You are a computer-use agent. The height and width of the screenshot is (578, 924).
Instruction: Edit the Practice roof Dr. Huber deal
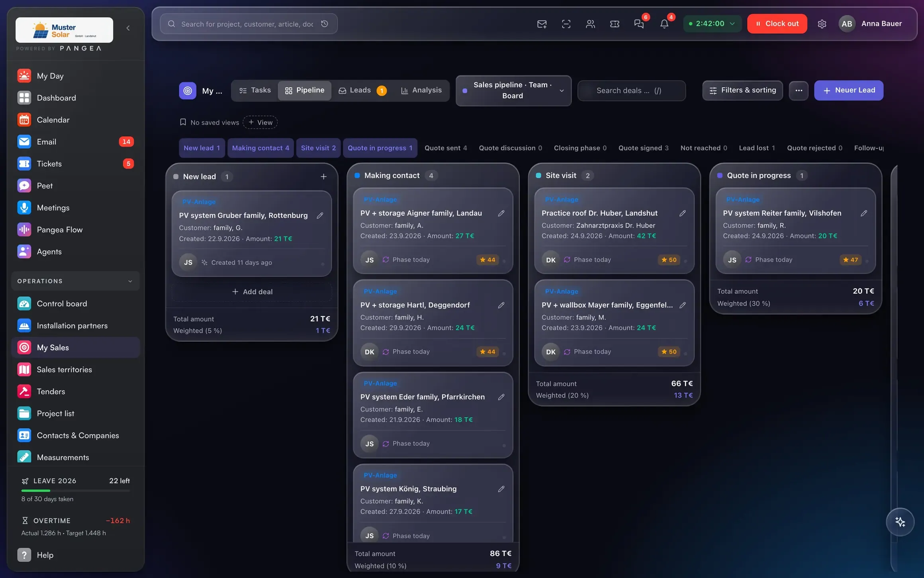tap(683, 213)
